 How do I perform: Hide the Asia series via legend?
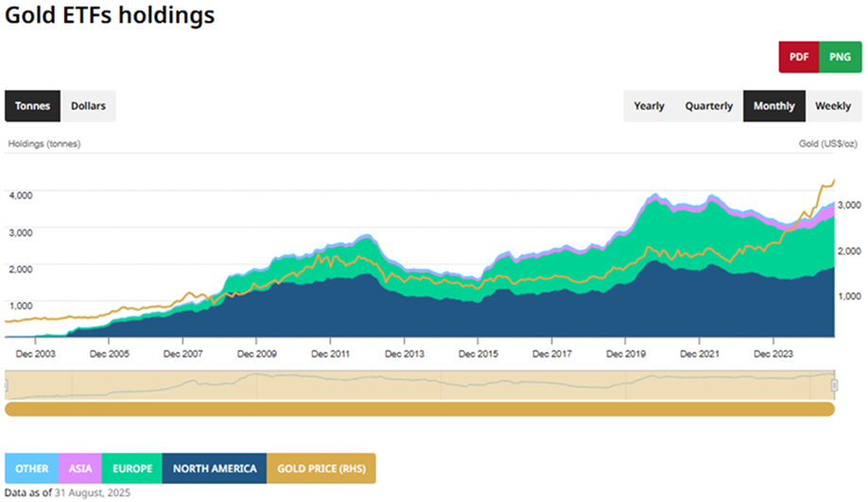pos(78,468)
